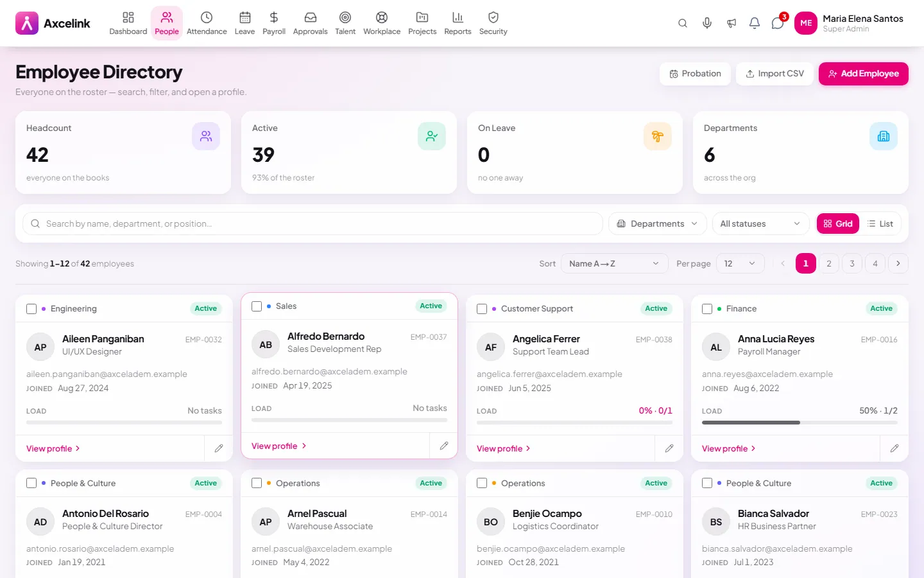The width and height of the screenshot is (924, 578).
Task: Jump to page 4 of employees
Action: pyautogui.click(x=875, y=263)
